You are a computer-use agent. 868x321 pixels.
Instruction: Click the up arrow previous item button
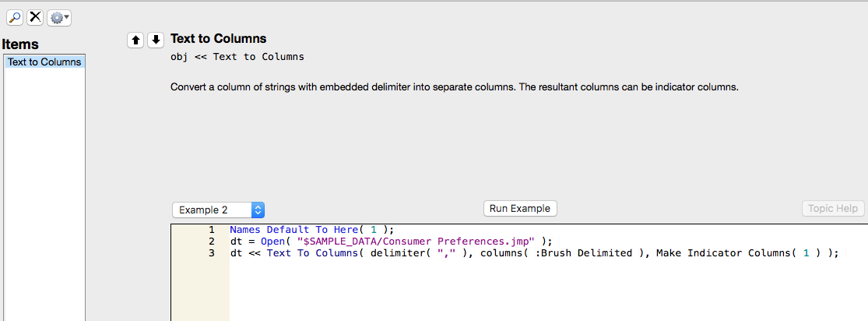135,41
